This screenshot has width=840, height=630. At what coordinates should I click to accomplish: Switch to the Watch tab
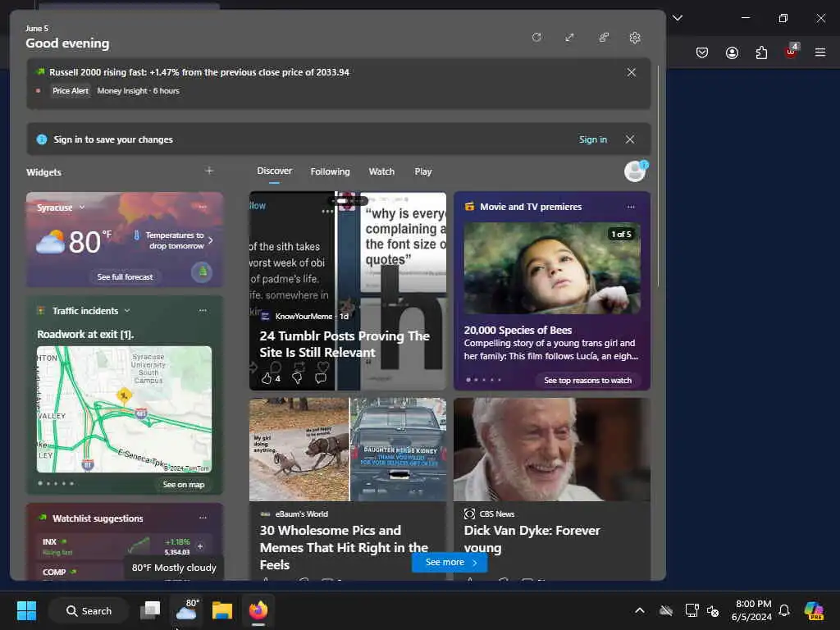click(x=381, y=171)
